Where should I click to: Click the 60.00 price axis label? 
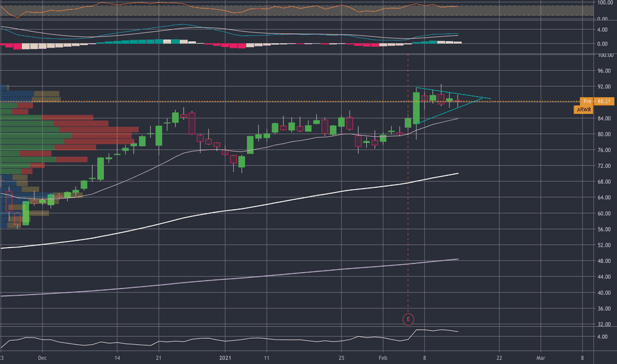point(604,213)
